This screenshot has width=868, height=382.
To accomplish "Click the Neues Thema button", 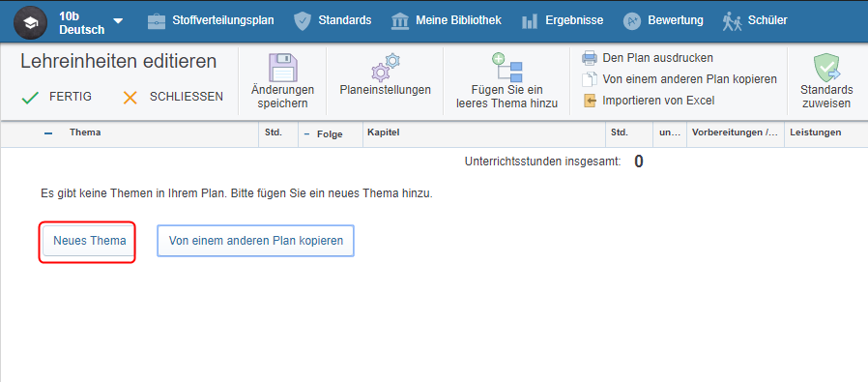I will pos(89,241).
